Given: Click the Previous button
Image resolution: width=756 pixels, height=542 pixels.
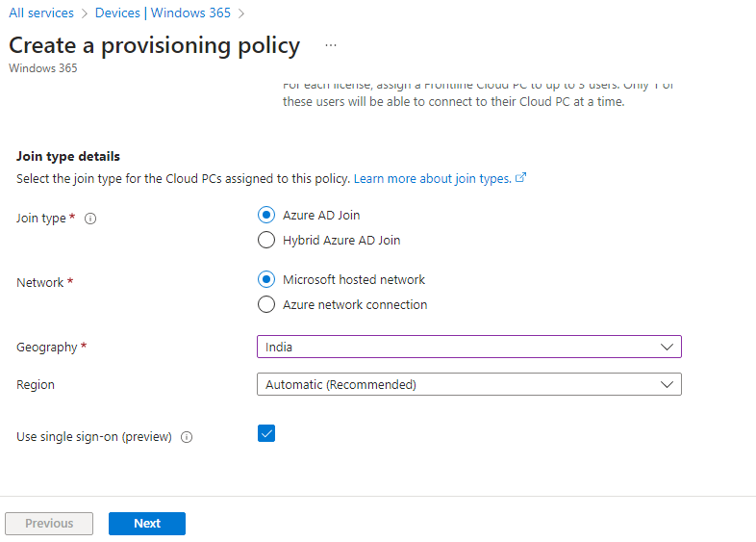Looking at the screenshot, I should tap(49, 524).
